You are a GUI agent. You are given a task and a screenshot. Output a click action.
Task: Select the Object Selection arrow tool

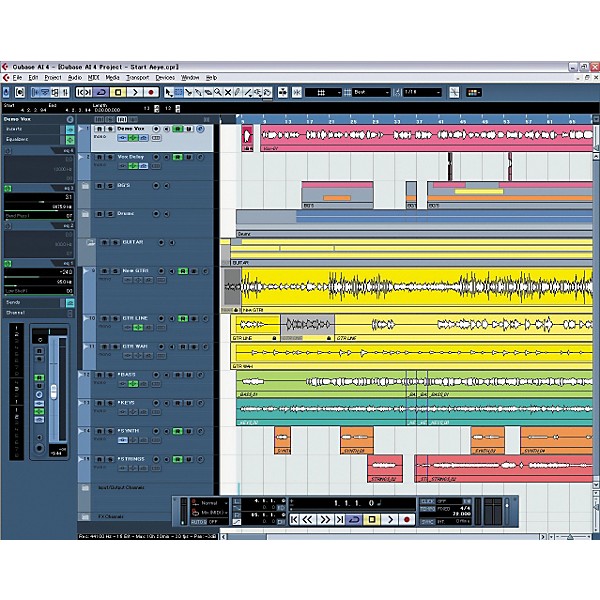tap(168, 92)
